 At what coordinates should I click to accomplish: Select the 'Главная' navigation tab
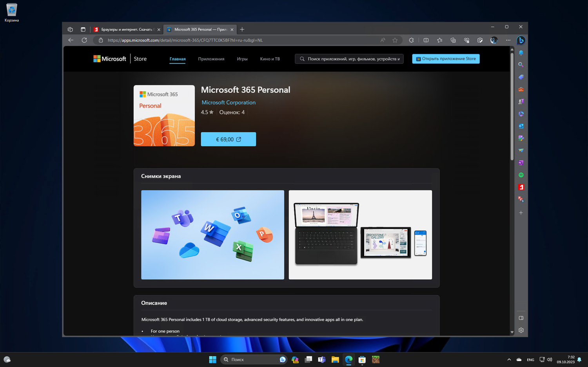(178, 59)
